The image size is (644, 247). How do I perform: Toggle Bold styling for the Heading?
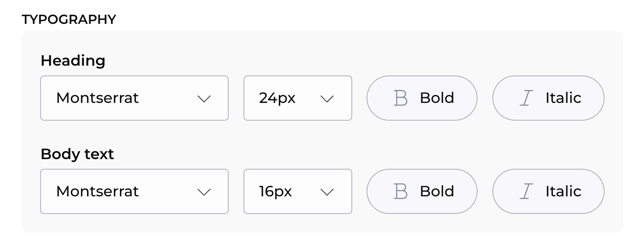click(422, 98)
